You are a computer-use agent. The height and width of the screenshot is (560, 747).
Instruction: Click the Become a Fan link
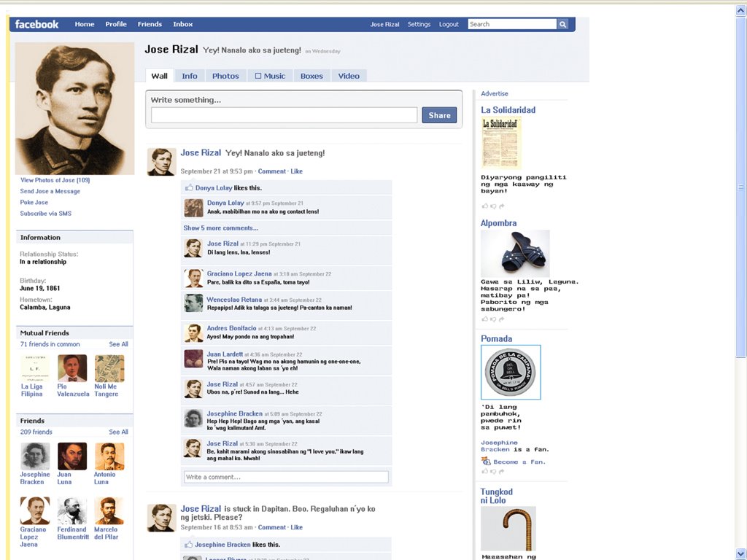[x=519, y=462]
